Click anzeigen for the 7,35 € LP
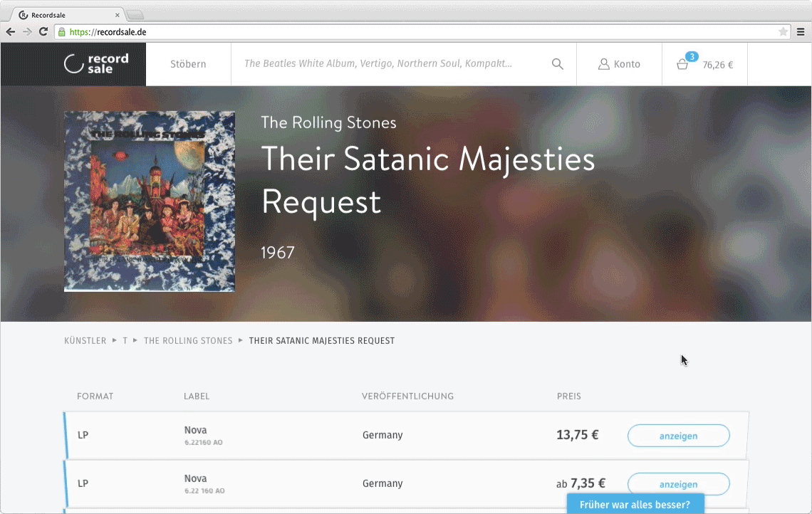812x514 pixels. [678, 484]
